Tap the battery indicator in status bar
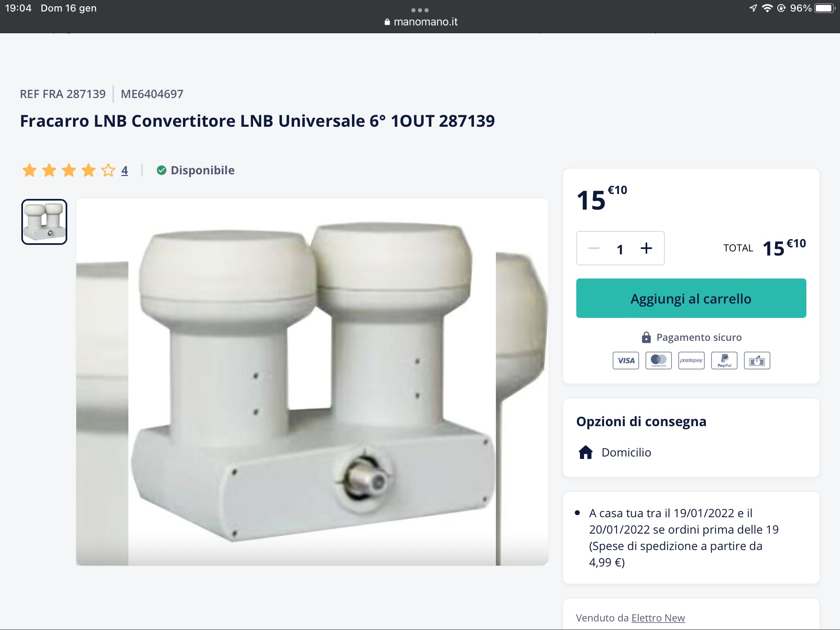The width and height of the screenshot is (840, 630). coord(825,8)
